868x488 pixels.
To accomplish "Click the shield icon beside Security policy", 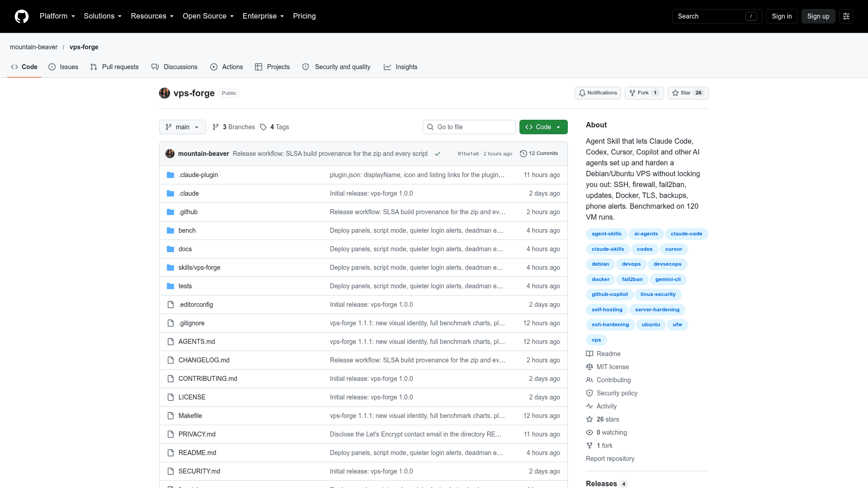I will pos(590,393).
